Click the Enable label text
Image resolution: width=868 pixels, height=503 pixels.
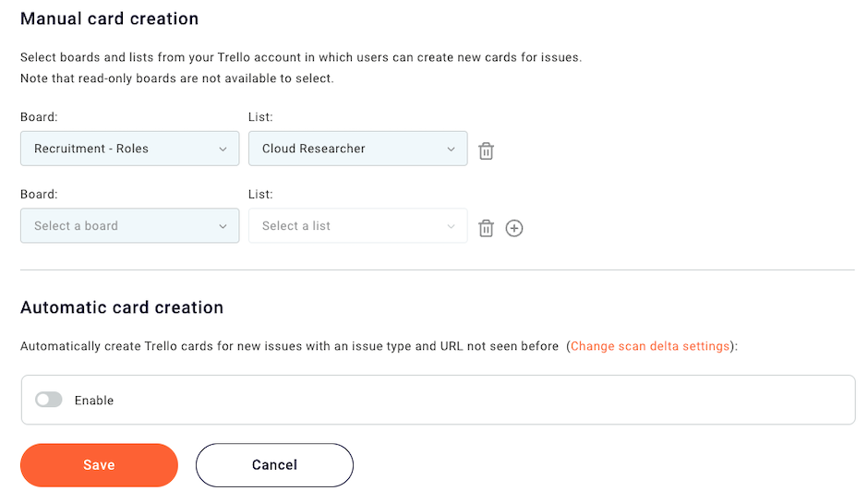point(94,400)
